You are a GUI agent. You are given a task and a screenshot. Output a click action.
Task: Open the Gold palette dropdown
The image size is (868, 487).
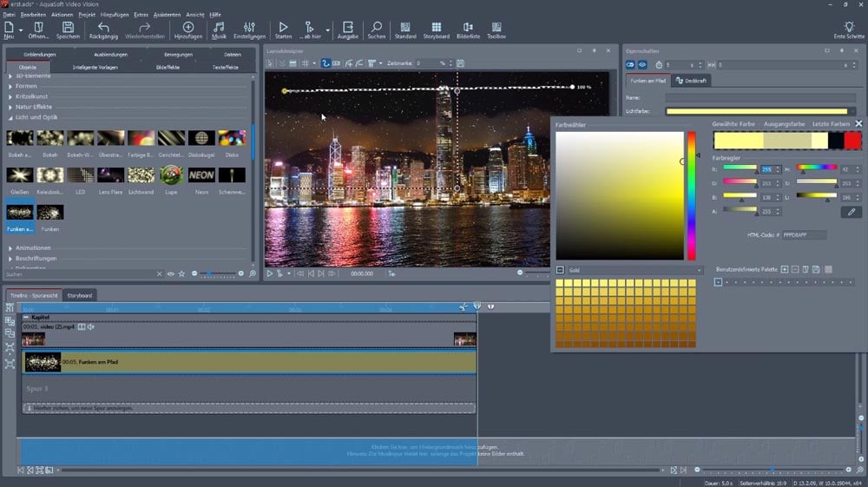[x=628, y=271]
